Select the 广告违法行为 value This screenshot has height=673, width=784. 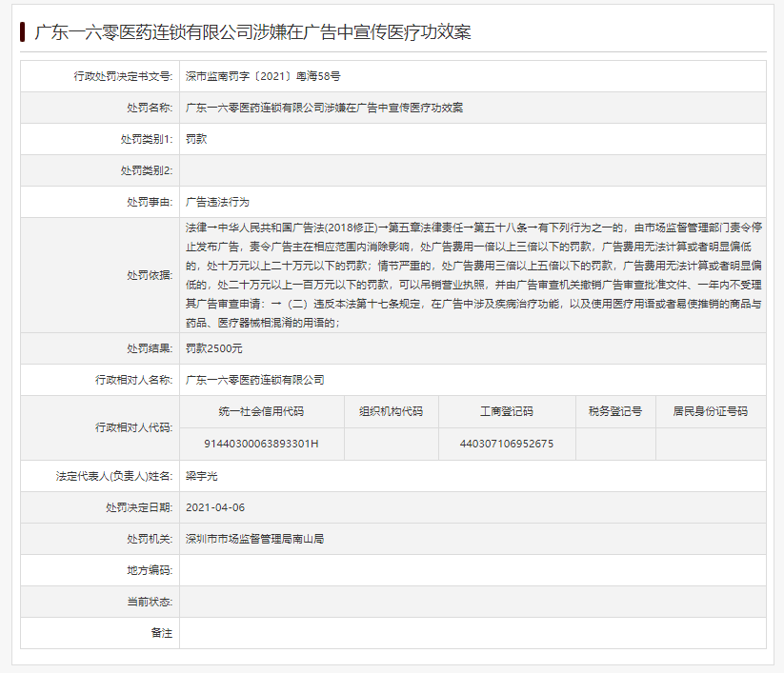(217, 203)
